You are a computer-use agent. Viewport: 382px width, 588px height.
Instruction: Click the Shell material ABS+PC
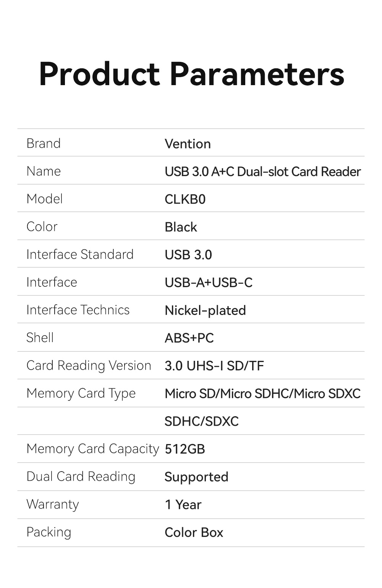pyautogui.click(x=189, y=338)
